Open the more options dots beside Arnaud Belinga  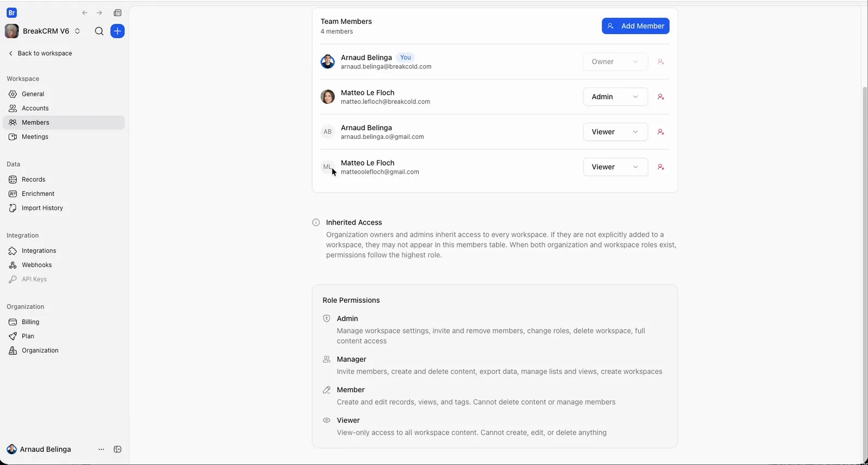(101, 449)
